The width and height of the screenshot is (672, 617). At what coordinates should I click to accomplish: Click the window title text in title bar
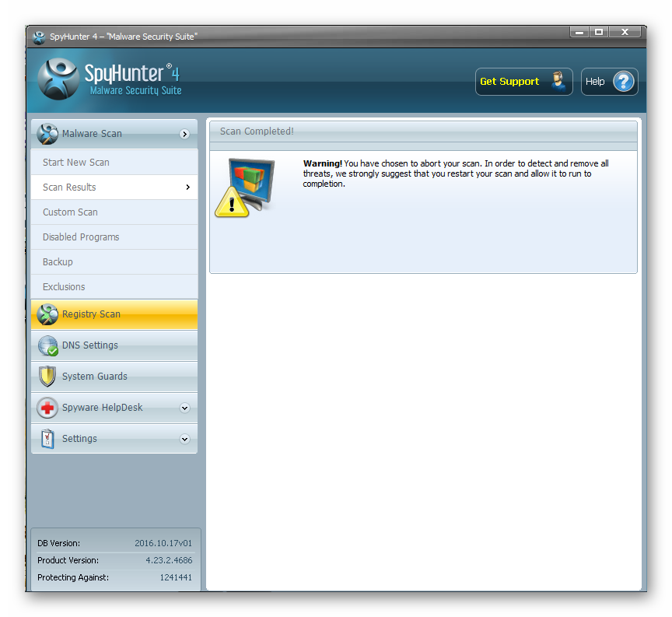coord(124,37)
